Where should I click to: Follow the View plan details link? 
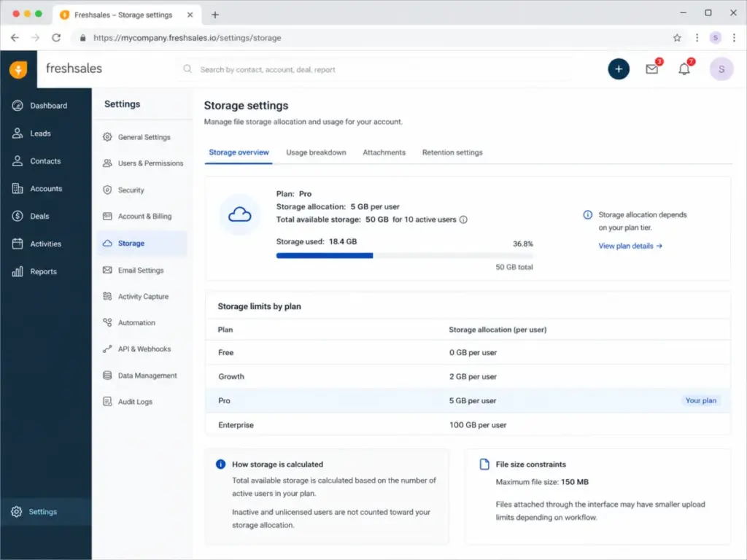(630, 246)
